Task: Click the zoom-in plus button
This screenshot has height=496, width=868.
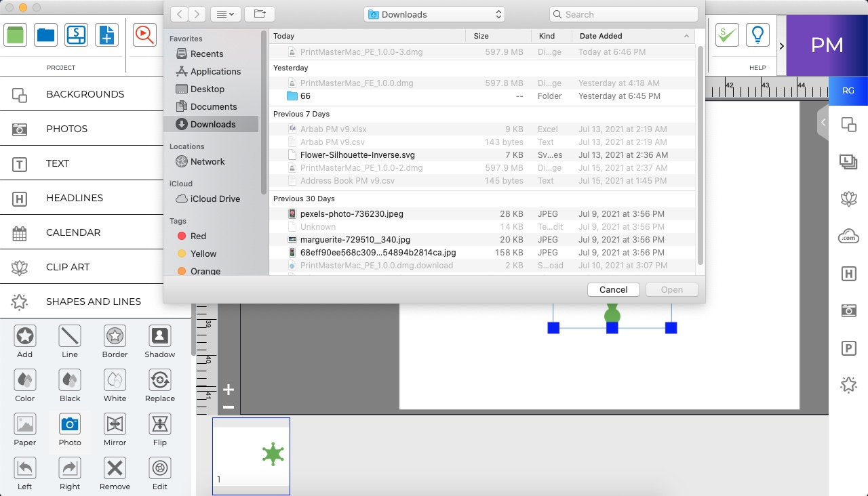Action: (228, 390)
